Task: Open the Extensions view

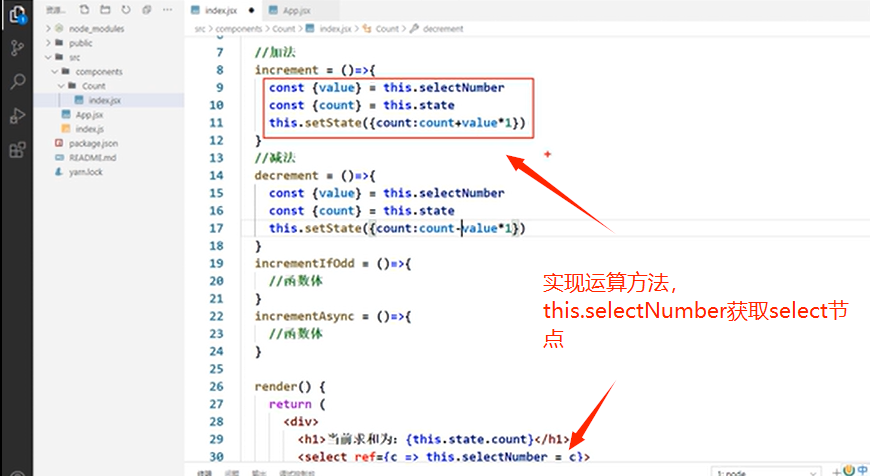Action: (x=17, y=149)
